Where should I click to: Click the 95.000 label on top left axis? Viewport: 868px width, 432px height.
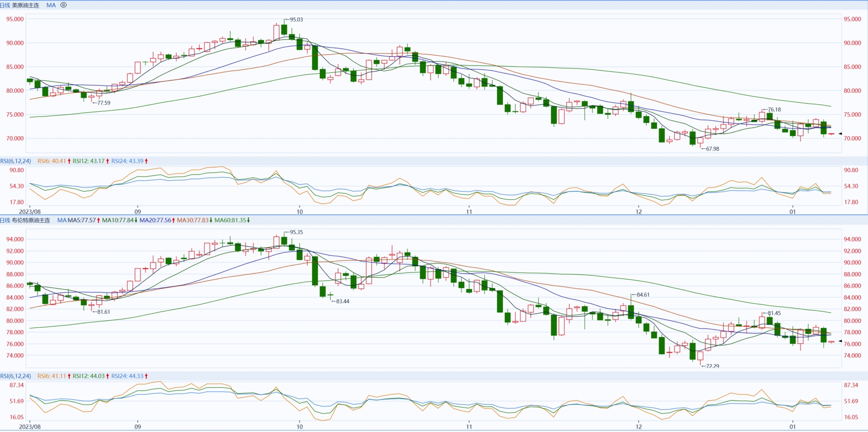tap(15, 19)
